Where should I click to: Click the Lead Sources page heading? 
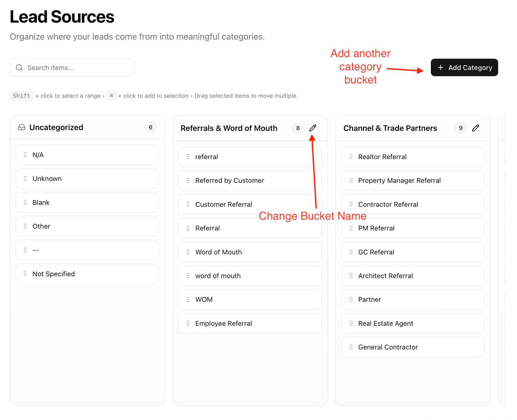click(x=62, y=17)
